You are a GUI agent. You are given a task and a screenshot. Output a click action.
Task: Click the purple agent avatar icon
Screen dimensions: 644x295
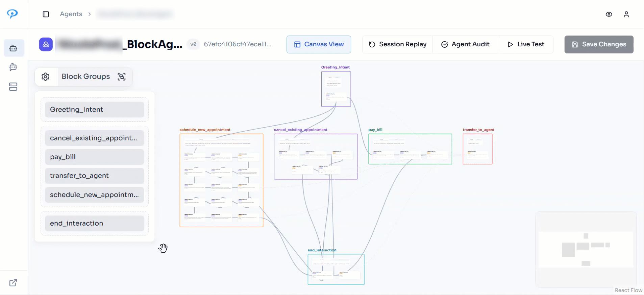[x=46, y=44]
